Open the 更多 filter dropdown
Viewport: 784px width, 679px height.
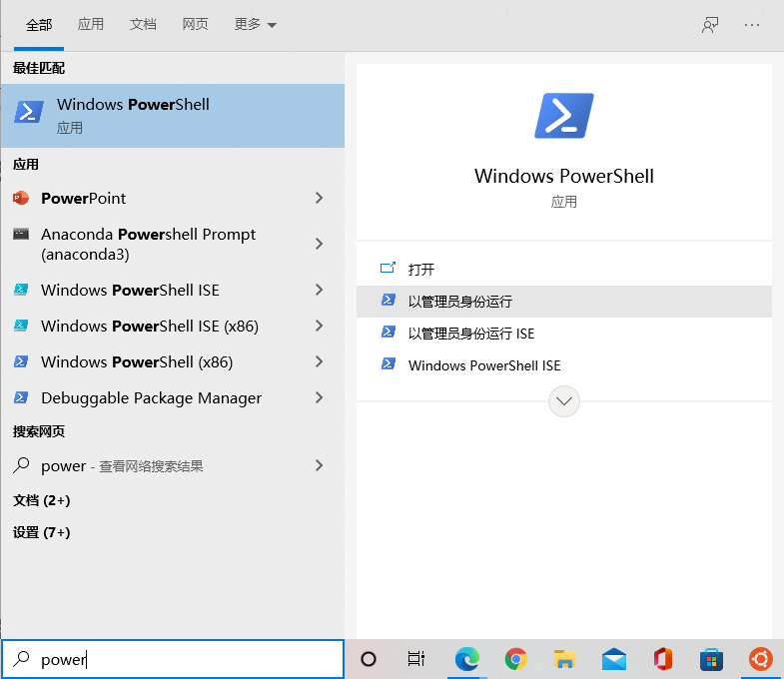click(x=256, y=25)
